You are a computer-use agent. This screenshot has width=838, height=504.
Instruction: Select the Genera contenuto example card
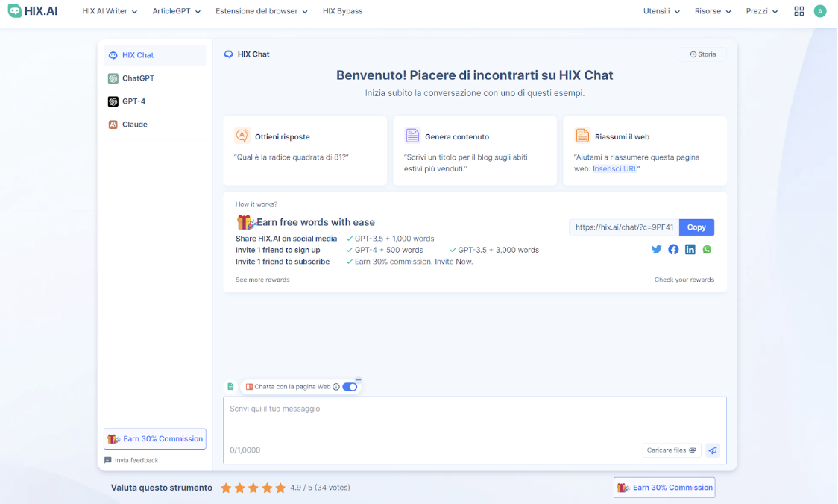tap(475, 151)
